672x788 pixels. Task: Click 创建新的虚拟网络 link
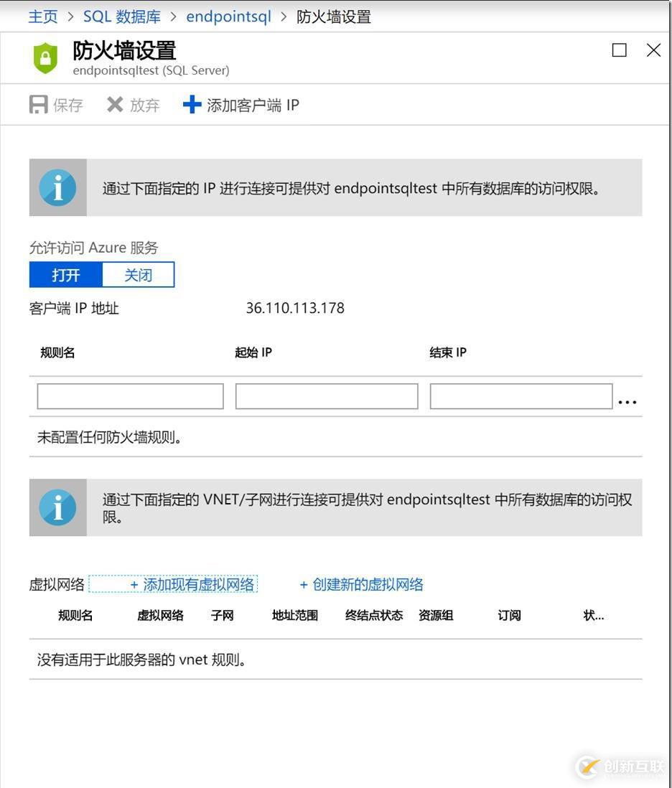(361, 584)
